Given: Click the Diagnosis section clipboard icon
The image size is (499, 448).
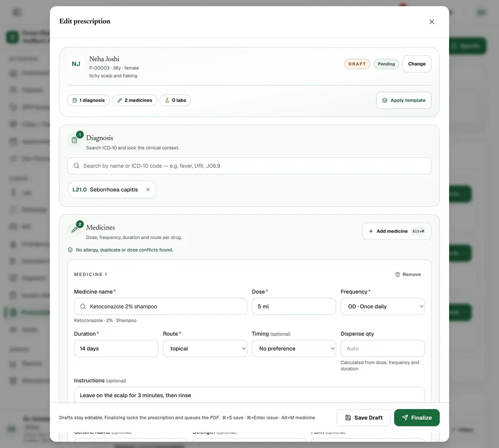Looking at the screenshot, I should [x=75, y=140].
